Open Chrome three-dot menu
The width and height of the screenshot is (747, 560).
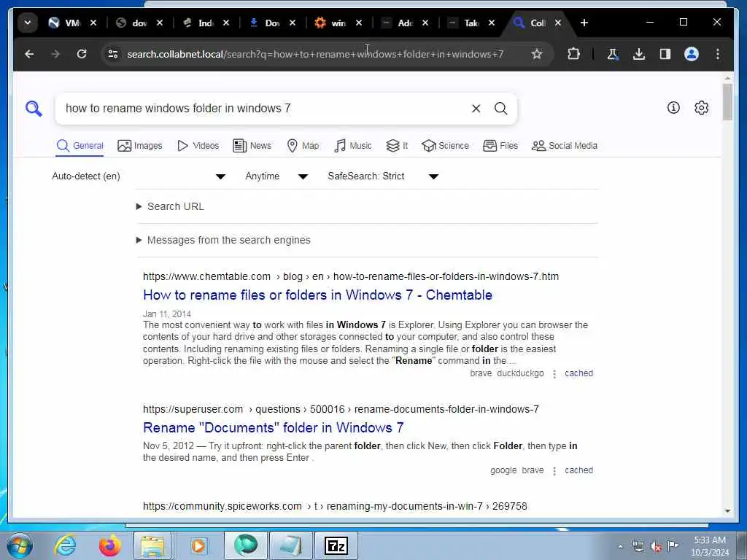[718, 54]
